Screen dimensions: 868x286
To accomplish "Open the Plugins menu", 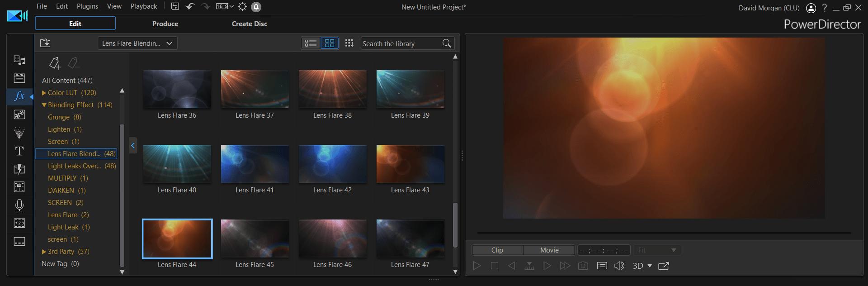I will (87, 6).
